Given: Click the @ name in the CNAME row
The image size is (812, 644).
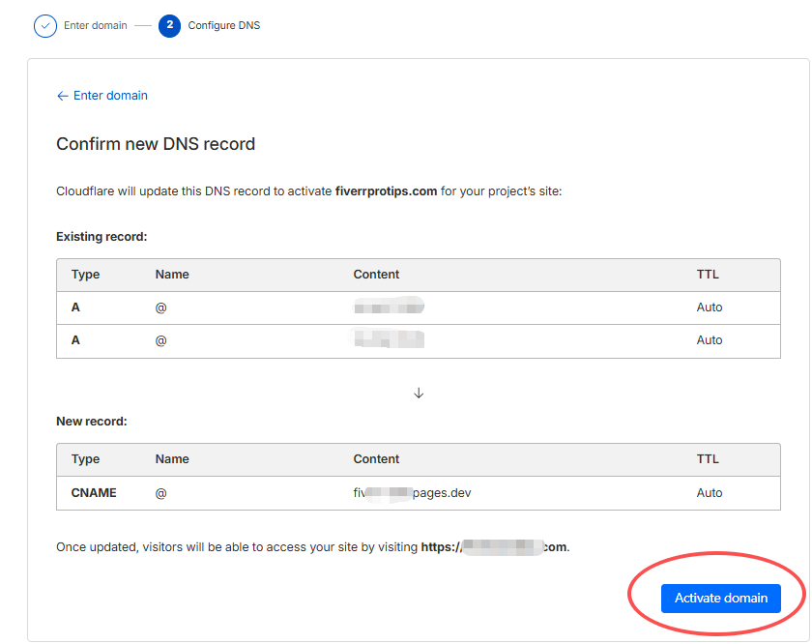Looking at the screenshot, I should coord(160,493).
